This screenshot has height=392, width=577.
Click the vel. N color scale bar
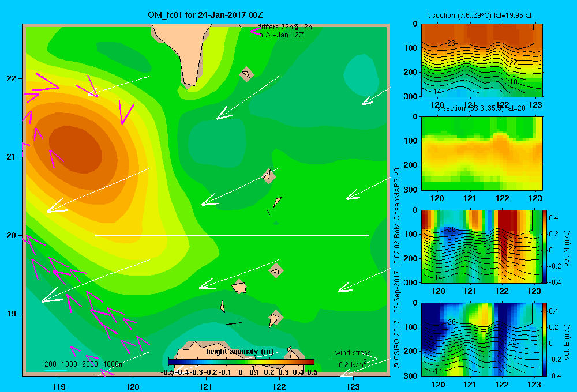pyautogui.click(x=545, y=246)
